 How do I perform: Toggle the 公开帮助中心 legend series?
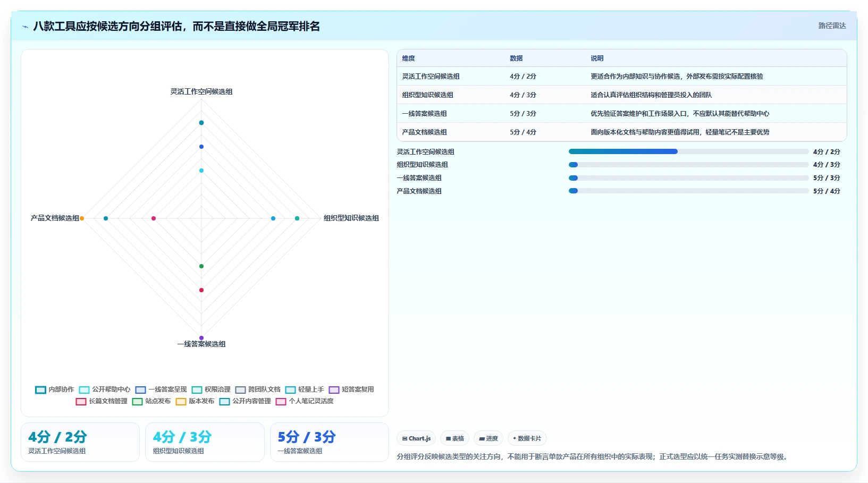[105, 389]
